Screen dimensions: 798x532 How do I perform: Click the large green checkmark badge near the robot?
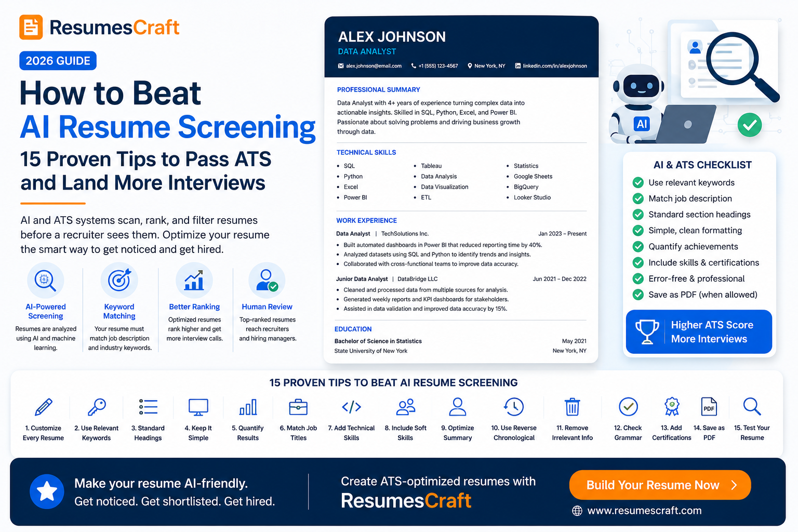point(750,125)
